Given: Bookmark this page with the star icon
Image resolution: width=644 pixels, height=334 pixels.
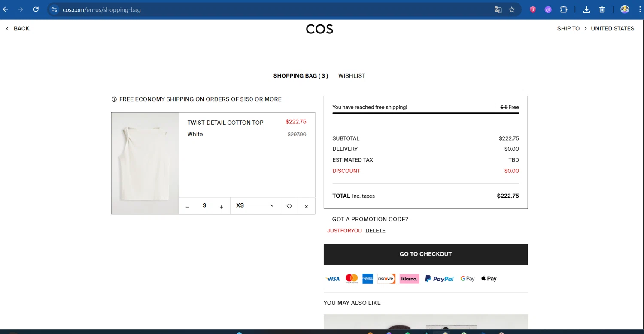Looking at the screenshot, I should pyautogui.click(x=512, y=9).
